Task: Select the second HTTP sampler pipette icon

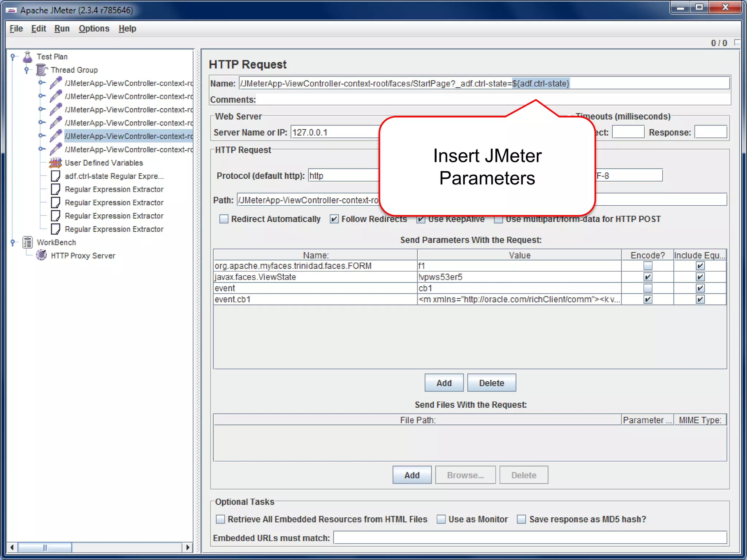Action: click(x=56, y=96)
